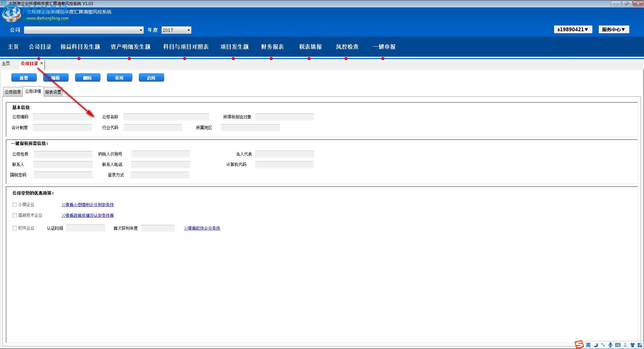Open the Sogou soft keyboard icon

pyautogui.click(x=618, y=345)
